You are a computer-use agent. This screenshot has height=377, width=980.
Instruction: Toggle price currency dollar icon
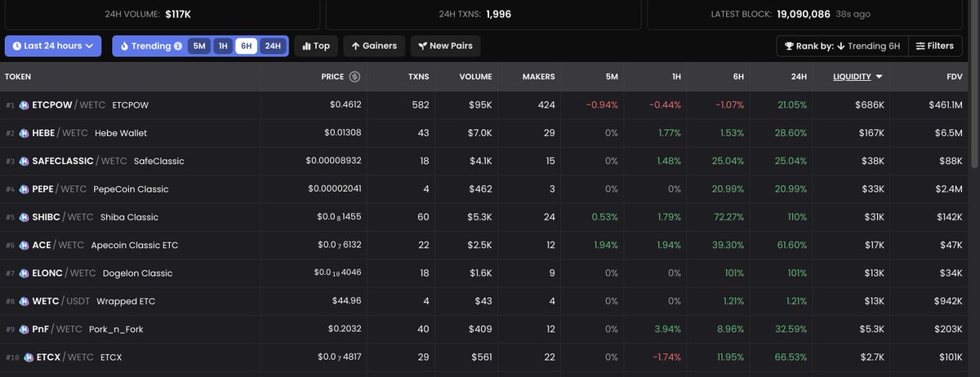(354, 77)
